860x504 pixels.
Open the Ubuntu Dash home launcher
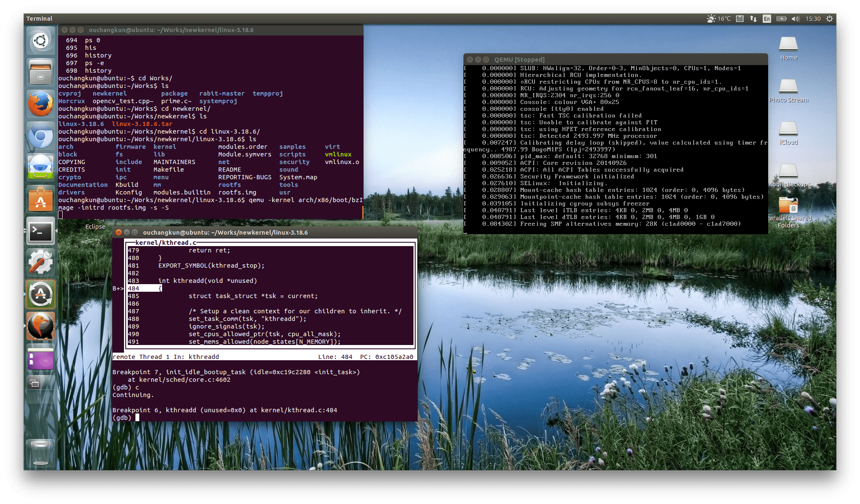[41, 41]
